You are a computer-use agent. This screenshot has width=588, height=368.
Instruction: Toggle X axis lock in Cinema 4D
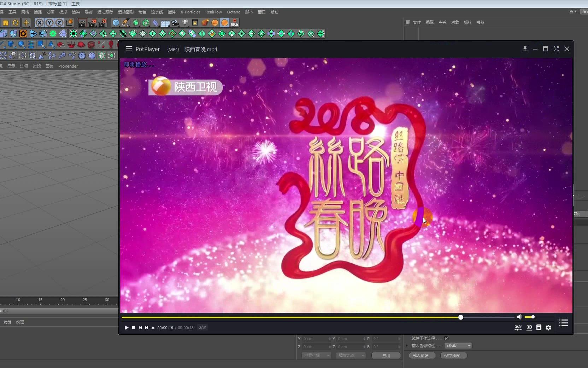40,23
